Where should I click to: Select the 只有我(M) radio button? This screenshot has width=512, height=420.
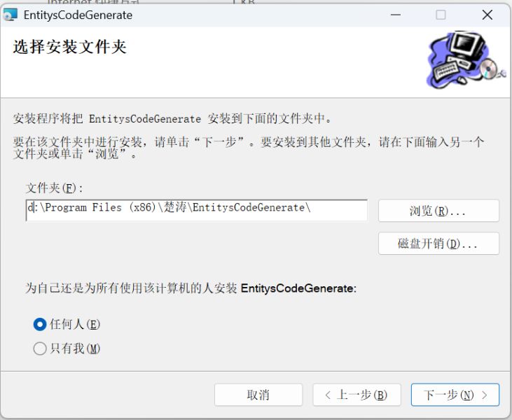pos(40,349)
